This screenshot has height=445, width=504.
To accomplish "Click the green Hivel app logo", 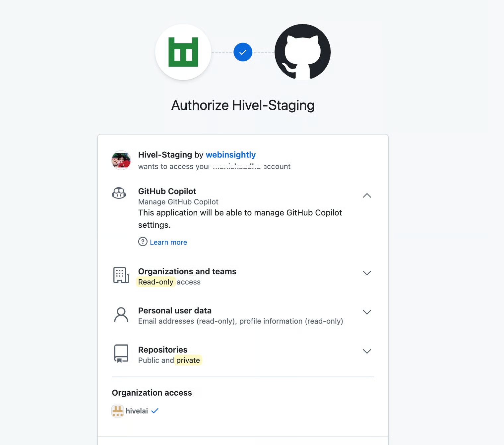I will [x=183, y=52].
